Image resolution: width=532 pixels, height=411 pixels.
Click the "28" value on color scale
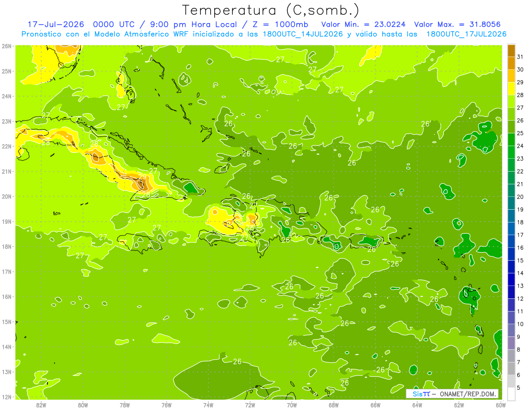(x=520, y=95)
